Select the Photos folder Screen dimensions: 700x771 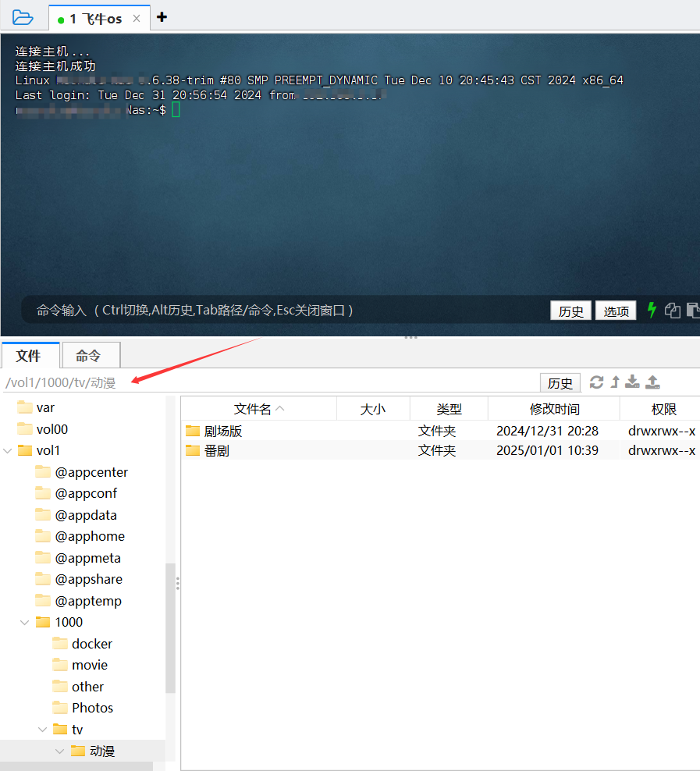pos(83,708)
